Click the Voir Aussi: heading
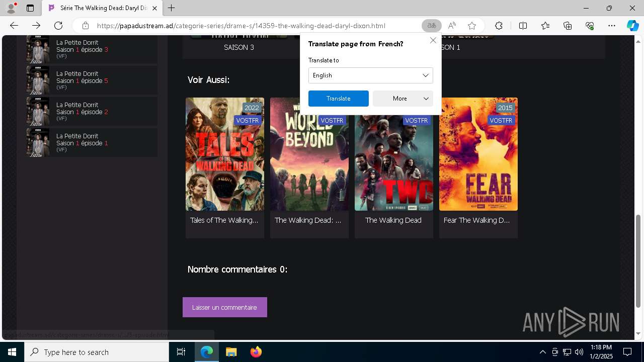Screen dimensions: 644x362 tap(208, 79)
